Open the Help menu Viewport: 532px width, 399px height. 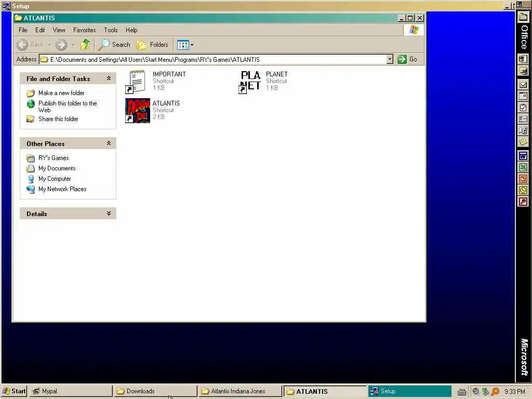point(131,30)
